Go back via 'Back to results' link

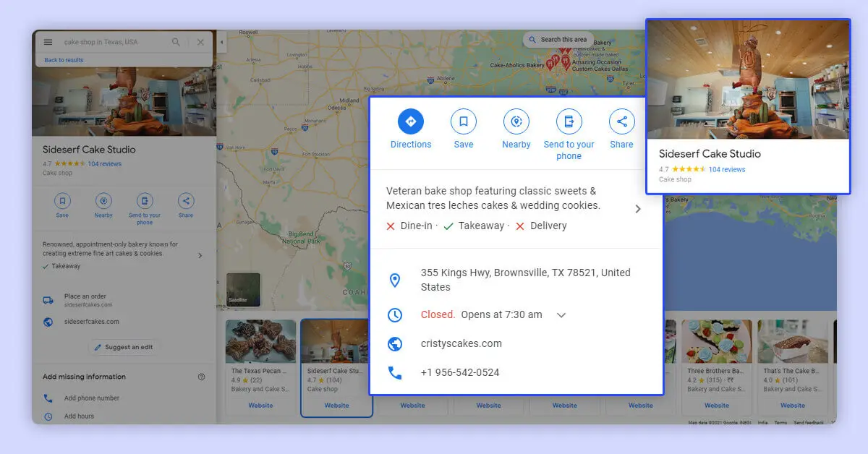click(x=64, y=60)
